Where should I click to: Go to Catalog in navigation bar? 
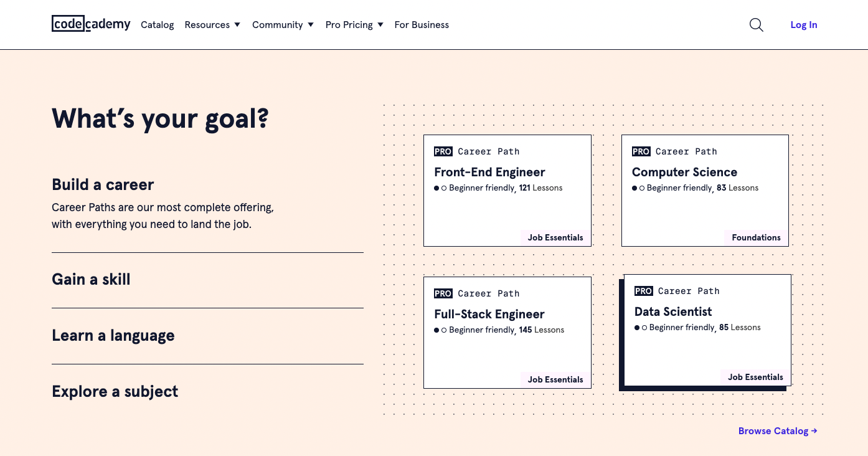point(158,25)
